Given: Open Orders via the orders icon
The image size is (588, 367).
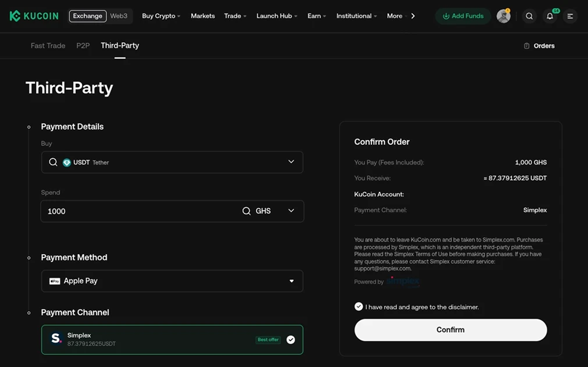Looking at the screenshot, I should (539, 45).
